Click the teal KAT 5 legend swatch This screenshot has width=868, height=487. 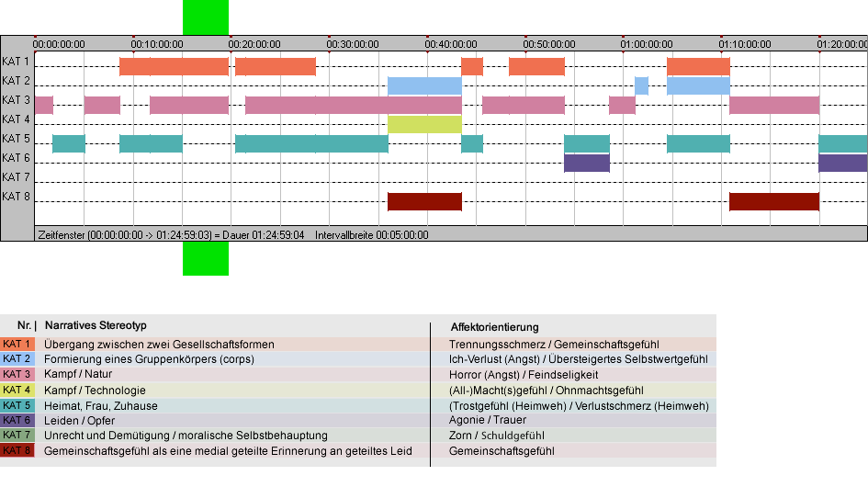click(17, 405)
